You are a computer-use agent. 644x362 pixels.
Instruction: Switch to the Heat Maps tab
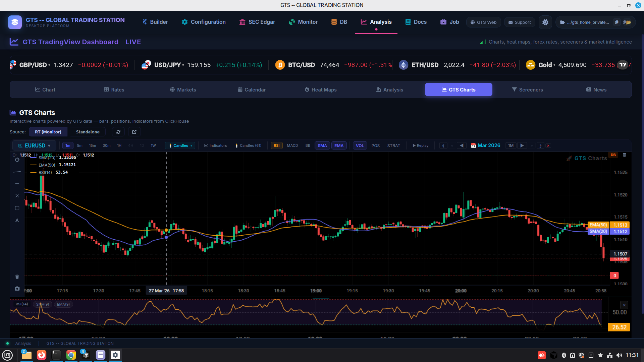pos(321,90)
